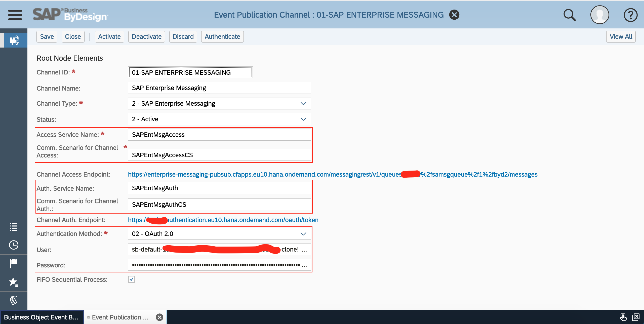This screenshot has width=644, height=324.
Task: Open the recent history clock icon
Action: point(14,245)
